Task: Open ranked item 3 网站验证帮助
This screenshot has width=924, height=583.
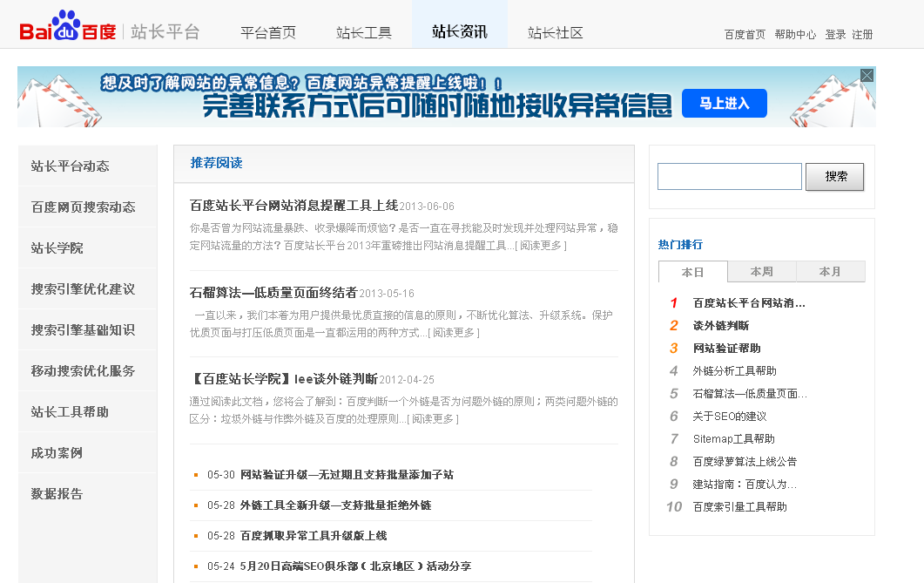Action: (726, 349)
